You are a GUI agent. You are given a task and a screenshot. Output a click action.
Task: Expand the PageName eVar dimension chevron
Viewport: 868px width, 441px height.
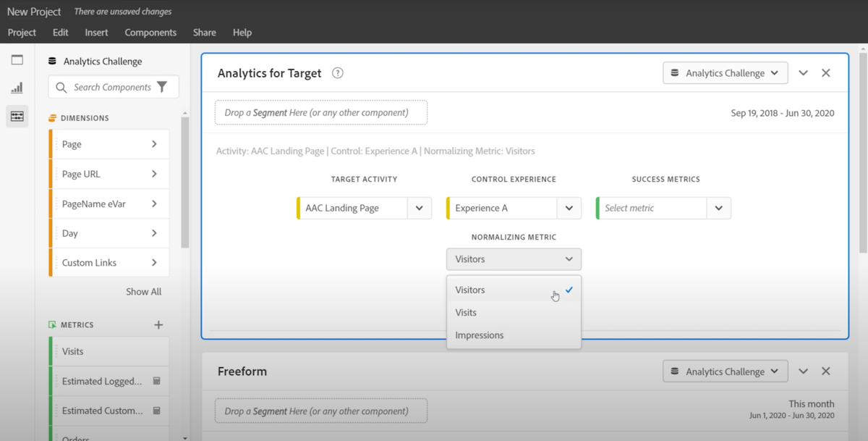pos(154,203)
